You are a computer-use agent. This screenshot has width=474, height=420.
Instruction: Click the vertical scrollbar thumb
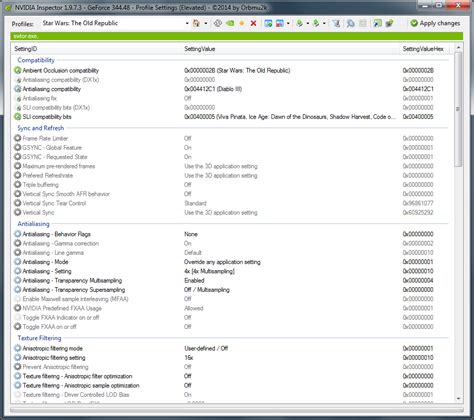(x=458, y=109)
